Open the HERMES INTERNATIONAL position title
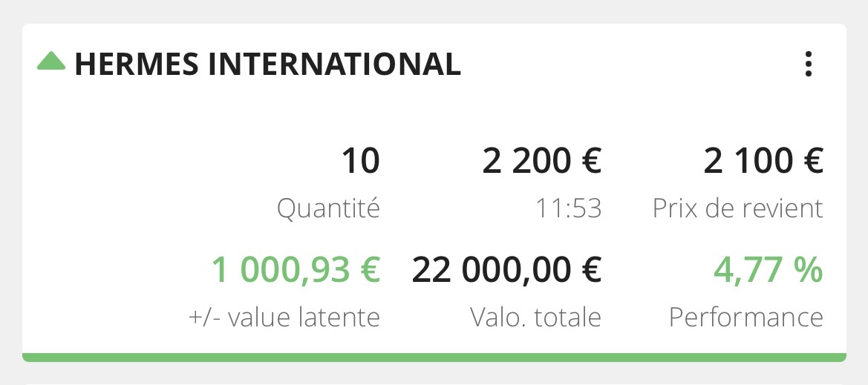This screenshot has height=385, width=868. coord(267,65)
